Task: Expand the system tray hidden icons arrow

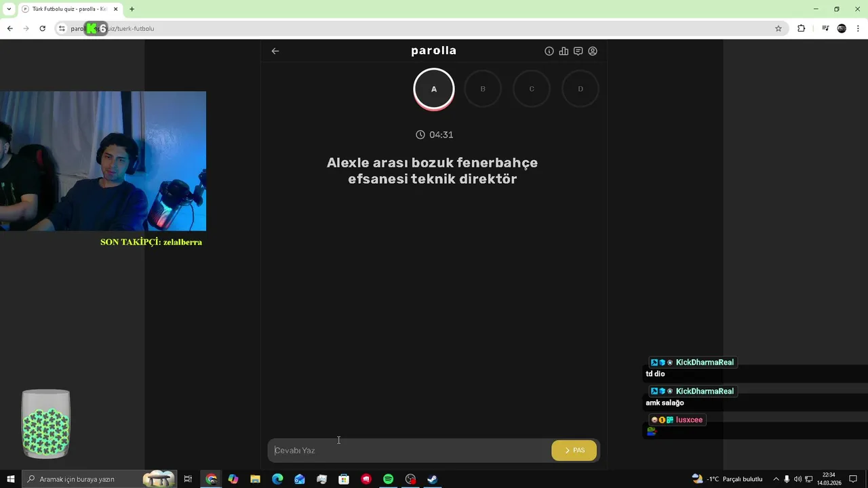Action: pyautogui.click(x=776, y=479)
